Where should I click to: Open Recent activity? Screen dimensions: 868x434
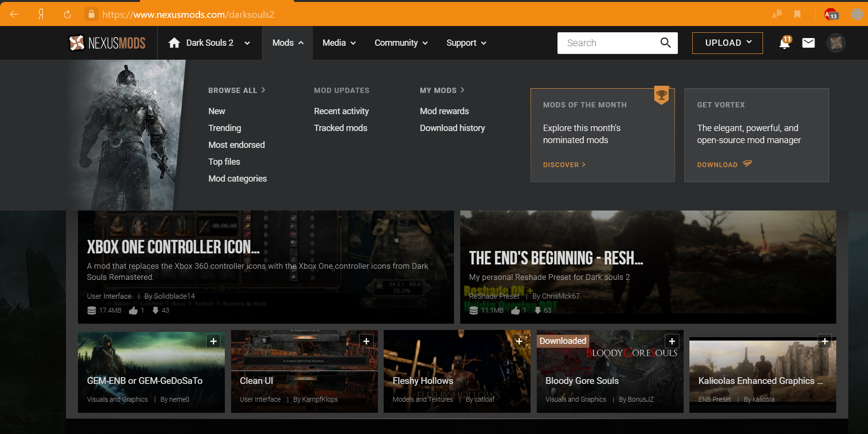point(341,111)
